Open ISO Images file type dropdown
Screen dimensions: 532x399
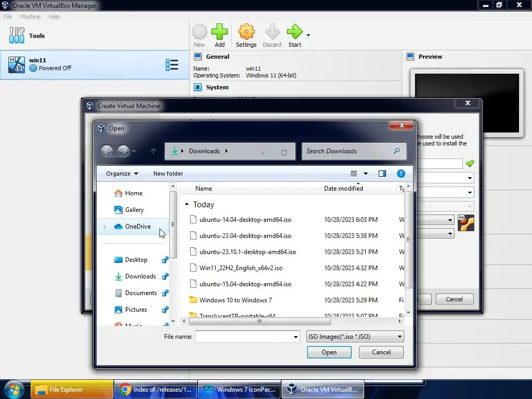(x=355, y=337)
